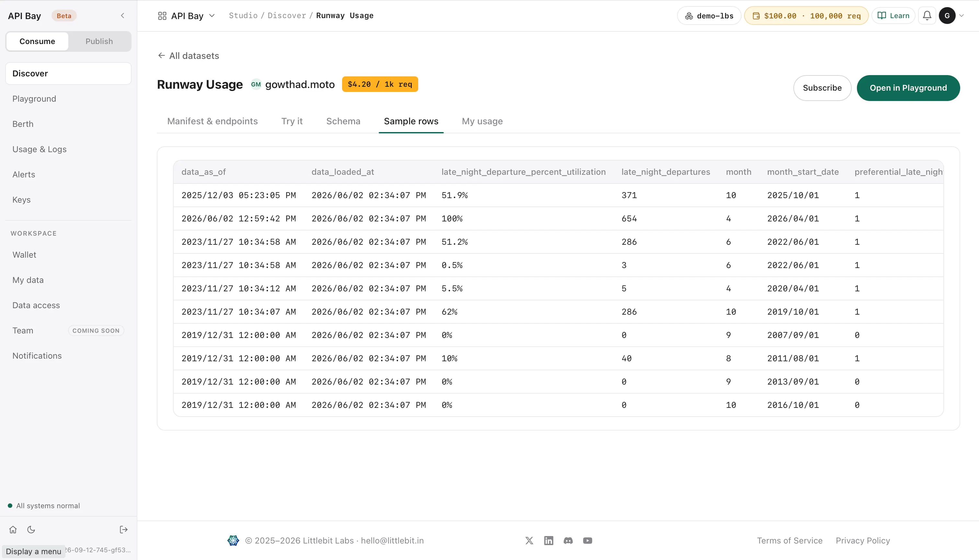Open Keys in the sidebar
The image size is (979, 560).
(68, 200)
